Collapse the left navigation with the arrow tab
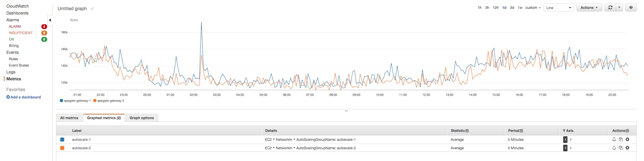Screen dimensions: 644x161 (50, 20)
